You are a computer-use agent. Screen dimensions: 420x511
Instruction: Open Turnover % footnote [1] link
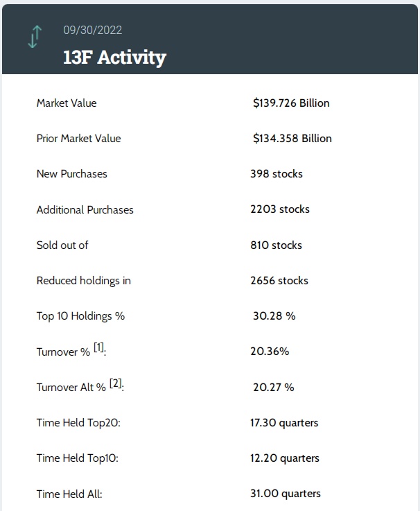pyautogui.click(x=98, y=349)
